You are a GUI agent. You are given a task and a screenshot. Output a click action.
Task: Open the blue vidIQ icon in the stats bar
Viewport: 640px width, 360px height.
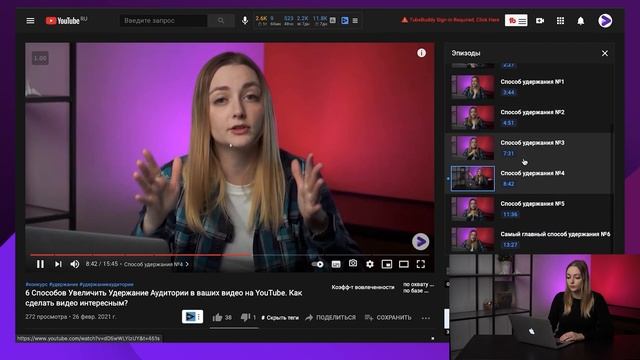coord(344,20)
